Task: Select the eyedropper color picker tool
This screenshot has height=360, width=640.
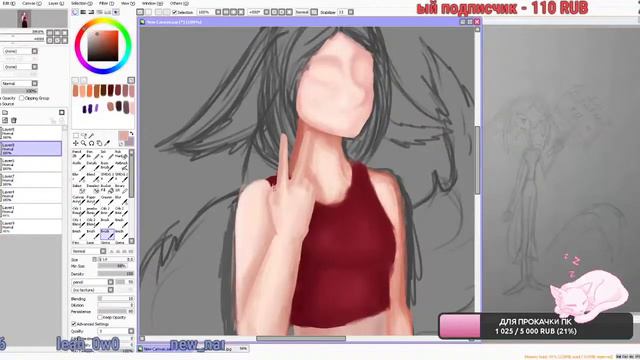Action: pos(107,143)
